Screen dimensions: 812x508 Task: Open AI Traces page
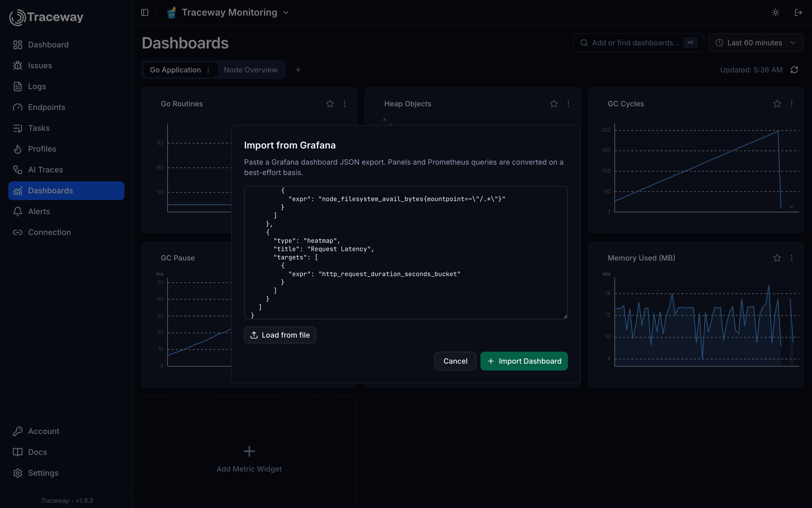pyautogui.click(x=66, y=170)
